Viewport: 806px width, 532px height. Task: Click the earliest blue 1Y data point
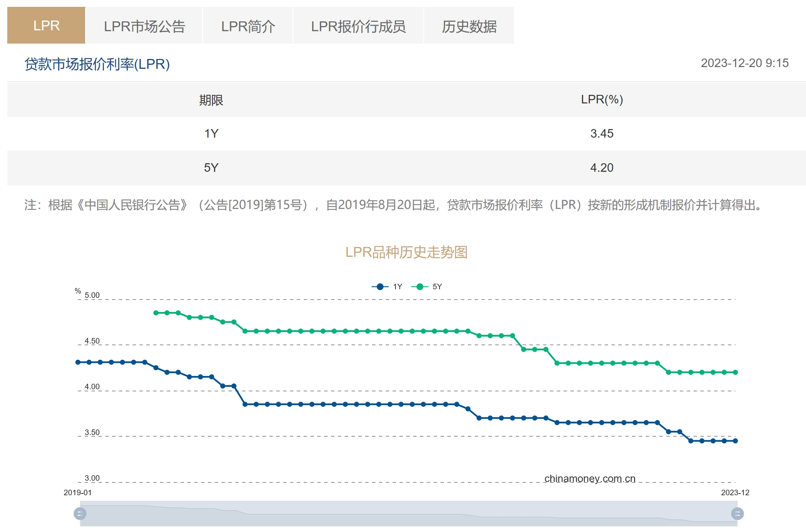78,362
